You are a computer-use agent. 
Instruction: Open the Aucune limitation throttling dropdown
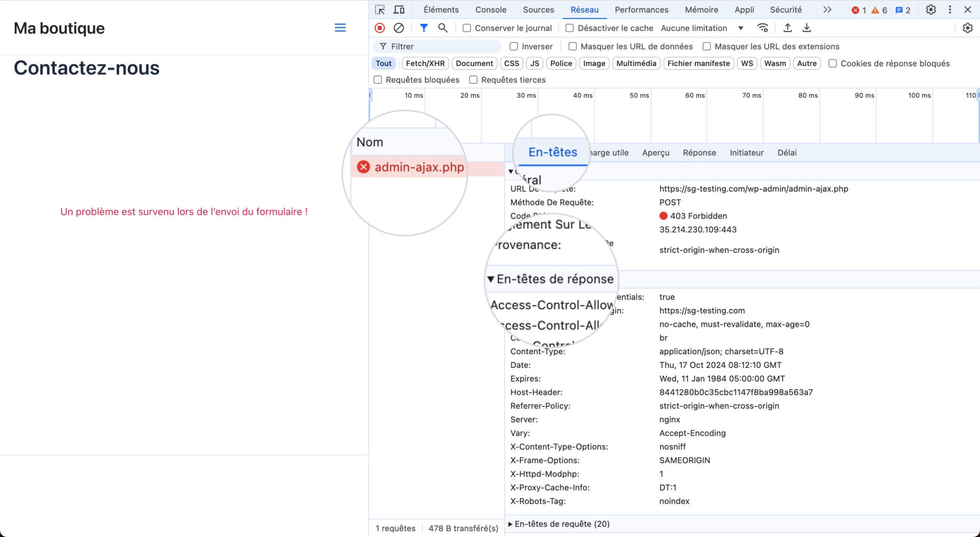(x=702, y=28)
